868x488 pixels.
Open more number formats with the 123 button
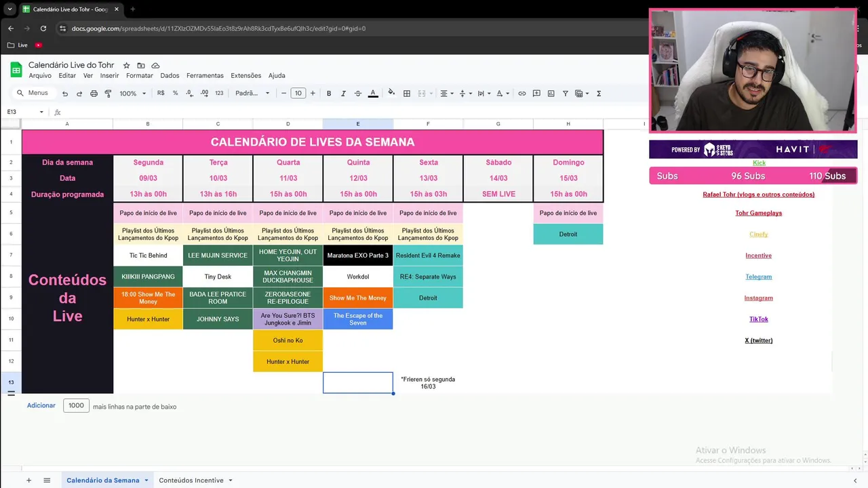(219, 94)
